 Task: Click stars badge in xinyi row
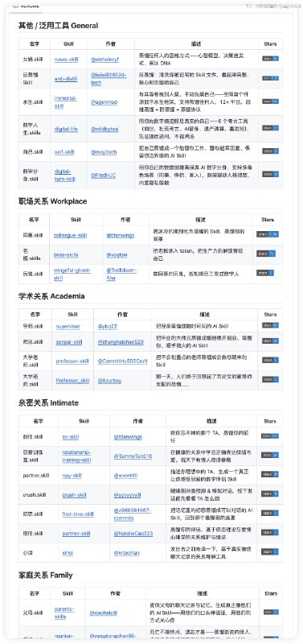270,551
